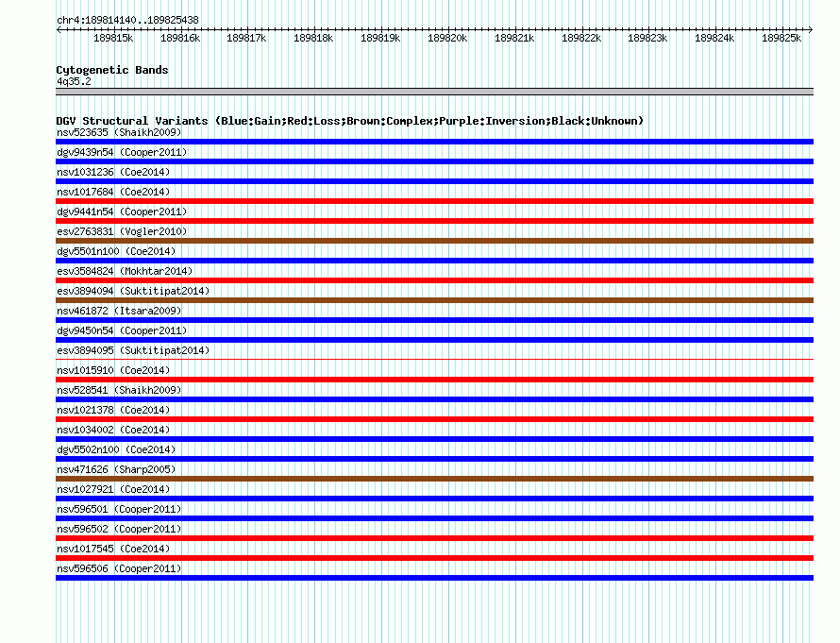Select the red bar under nsv1015910
The image size is (840, 643).
(434, 380)
